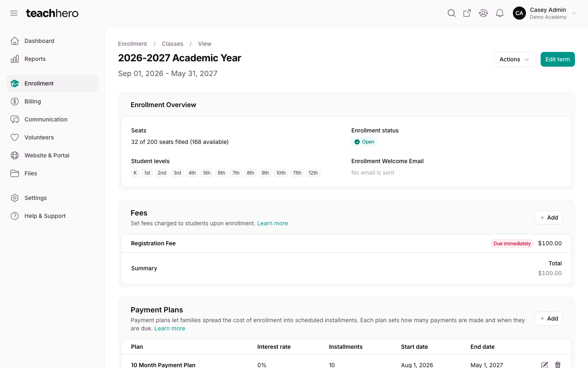Open Enrollment in the sidebar
Screen dimensions: 588x368
(x=52, y=83)
